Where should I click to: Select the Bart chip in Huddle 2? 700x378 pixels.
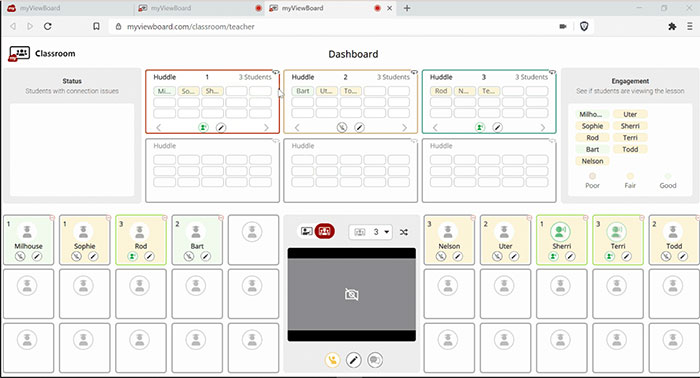(x=303, y=91)
